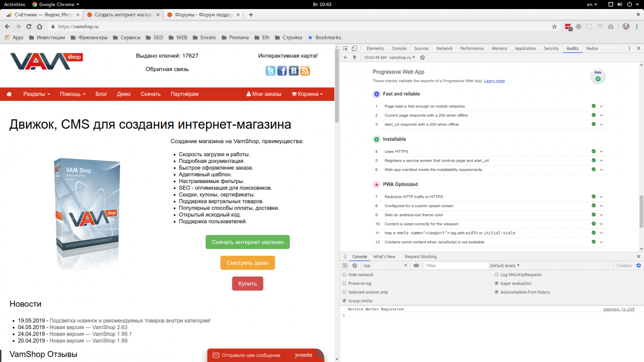Click the red Купить button
The width and height of the screenshot is (644, 362).
coord(248,284)
